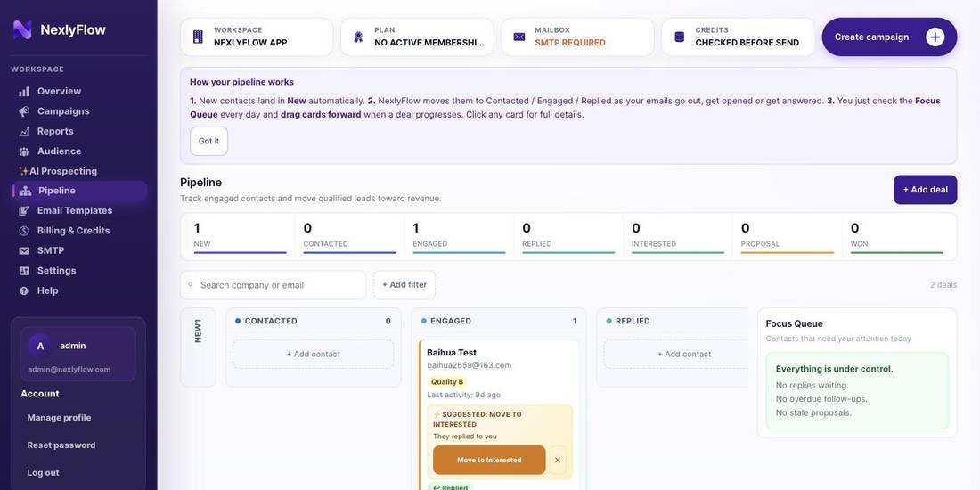Expand the collapsed NEW column
The height and width of the screenshot is (490, 980).
click(198, 347)
